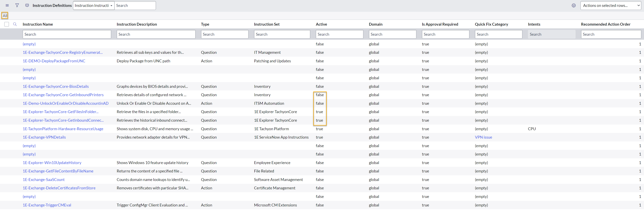Expand the Instruction field search dropdown
The image size is (644, 214).
[x=94, y=6]
